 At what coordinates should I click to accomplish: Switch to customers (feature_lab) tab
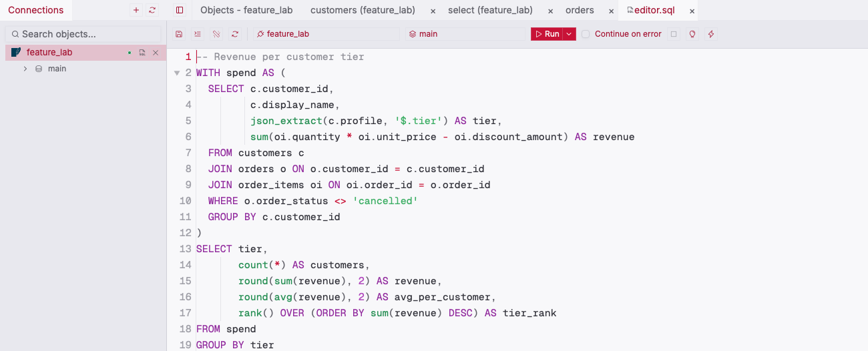[x=363, y=10]
